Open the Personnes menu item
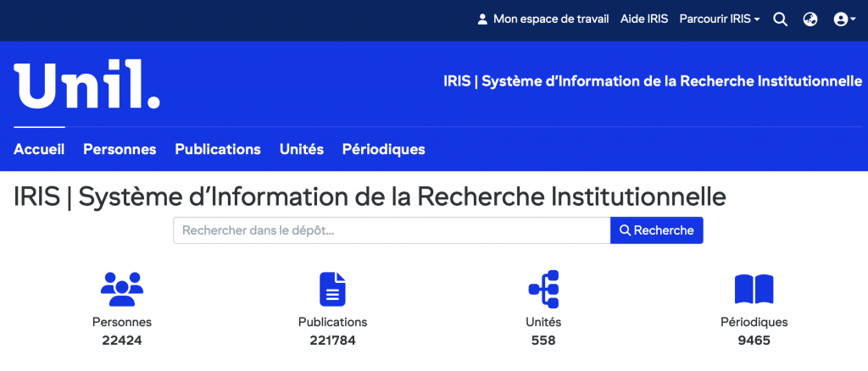Screen dimensions: 868x371 pyautogui.click(x=120, y=149)
